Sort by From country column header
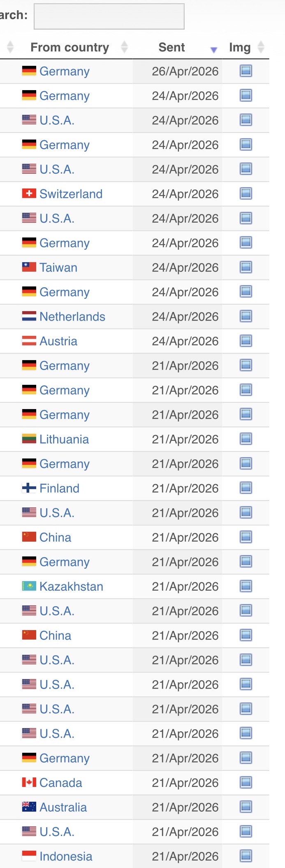Viewport: 285px width, 868px height. pos(70,47)
